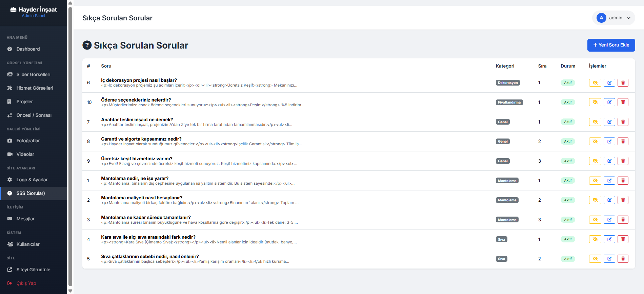
Task: Edit the 'Anahtar teslim inşaat ne demek?' row
Action: (609, 122)
